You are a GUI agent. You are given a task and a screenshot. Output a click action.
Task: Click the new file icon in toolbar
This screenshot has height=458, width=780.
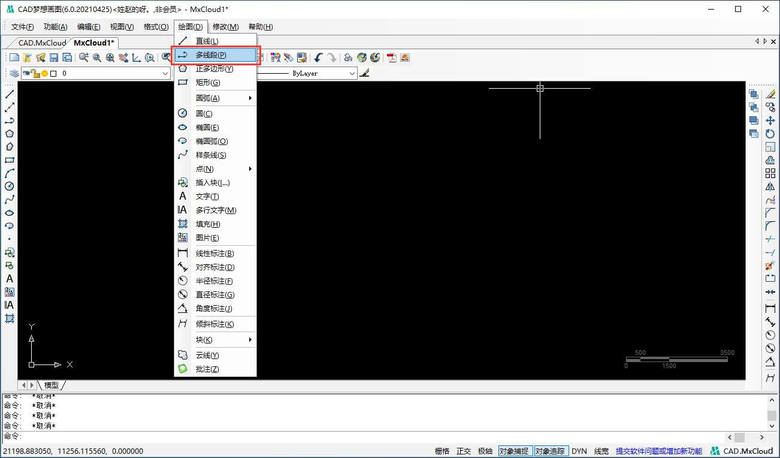(x=14, y=58)
